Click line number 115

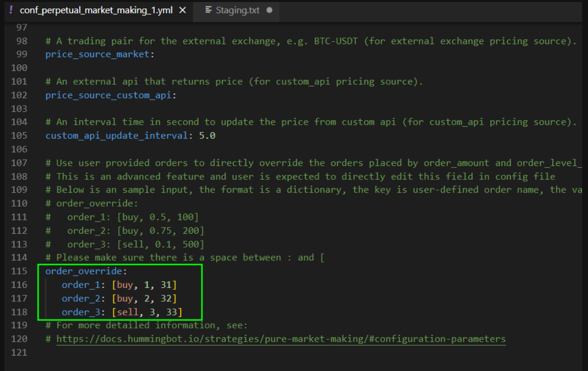coord(19,271)
